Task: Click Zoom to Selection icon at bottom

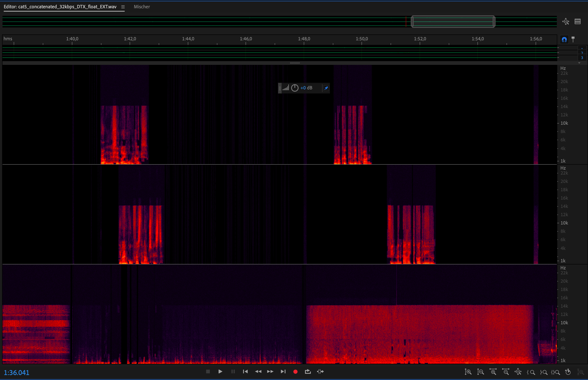Action: tap(555, 372)
